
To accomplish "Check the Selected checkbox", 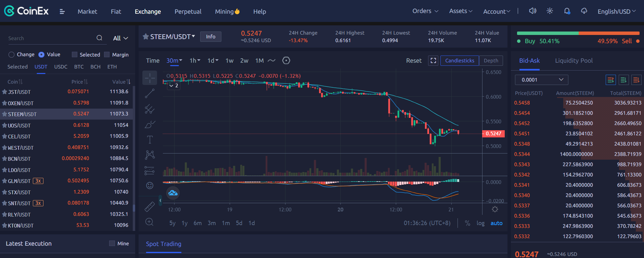I will click(74, 54).
